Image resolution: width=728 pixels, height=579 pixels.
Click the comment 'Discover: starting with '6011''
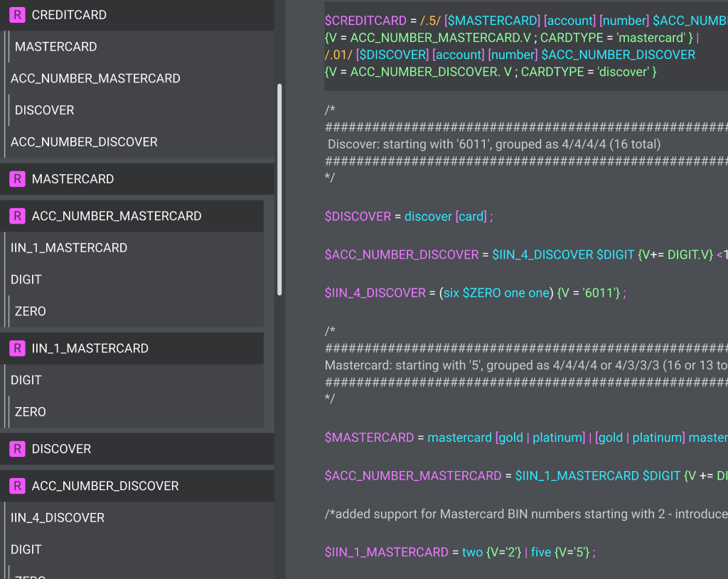click(494, 144)
